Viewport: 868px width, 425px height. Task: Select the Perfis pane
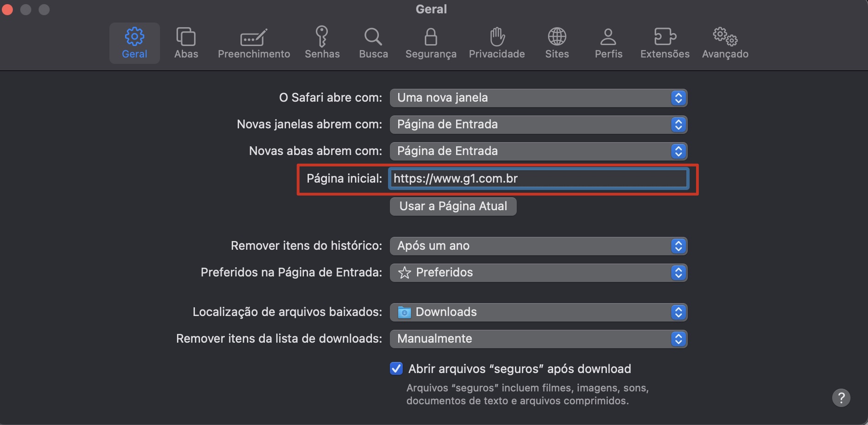[608, 42]
